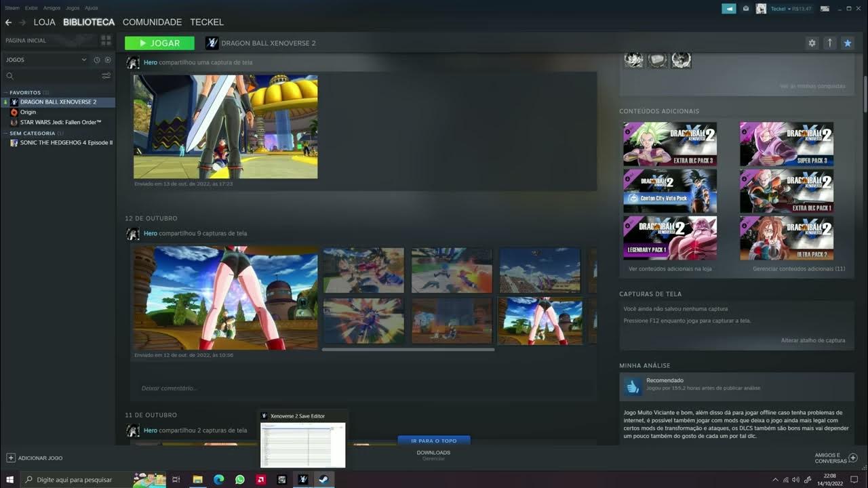
Task: Open the Ajuda menu
Action: [x=91, y=8]
